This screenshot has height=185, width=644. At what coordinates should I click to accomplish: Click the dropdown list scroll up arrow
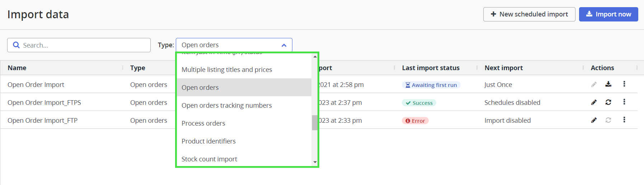point(315,57)
